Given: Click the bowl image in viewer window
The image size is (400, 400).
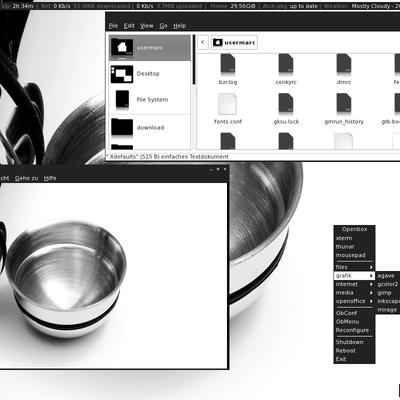Looking at the screenshot, I should pyautogui.click(x=66, y=278).
